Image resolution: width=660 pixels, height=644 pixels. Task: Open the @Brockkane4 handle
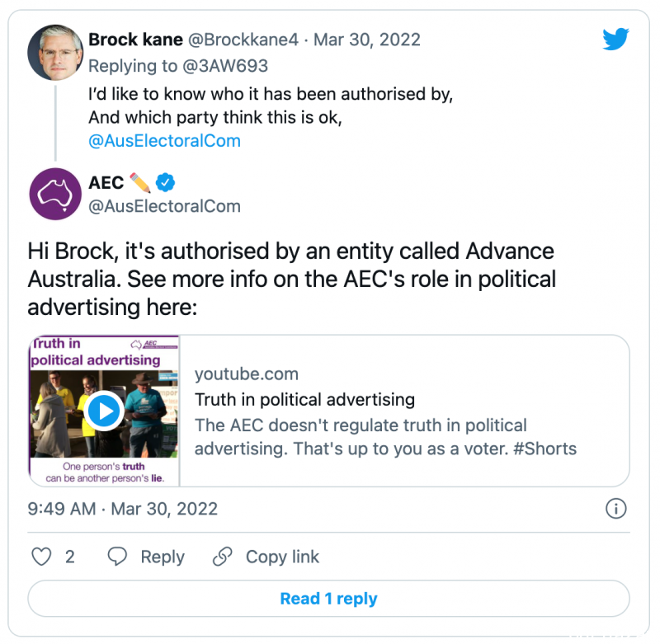243,40
